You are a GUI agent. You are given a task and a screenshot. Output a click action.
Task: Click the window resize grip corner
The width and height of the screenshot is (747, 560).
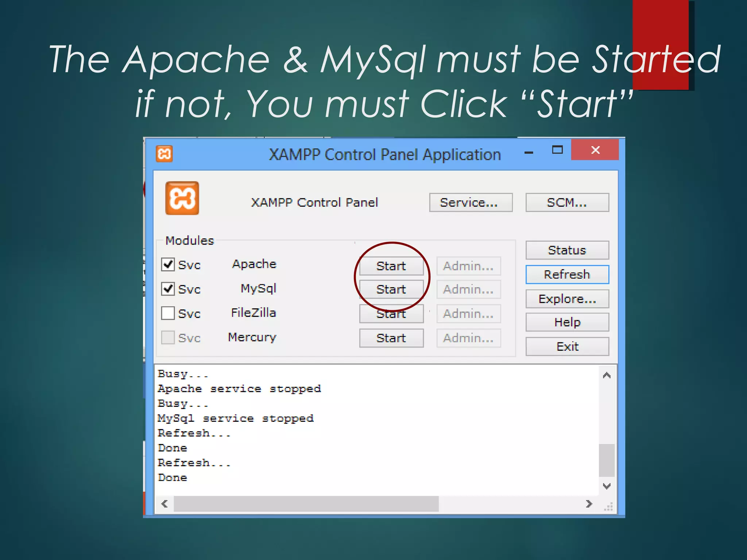(608, 506)
